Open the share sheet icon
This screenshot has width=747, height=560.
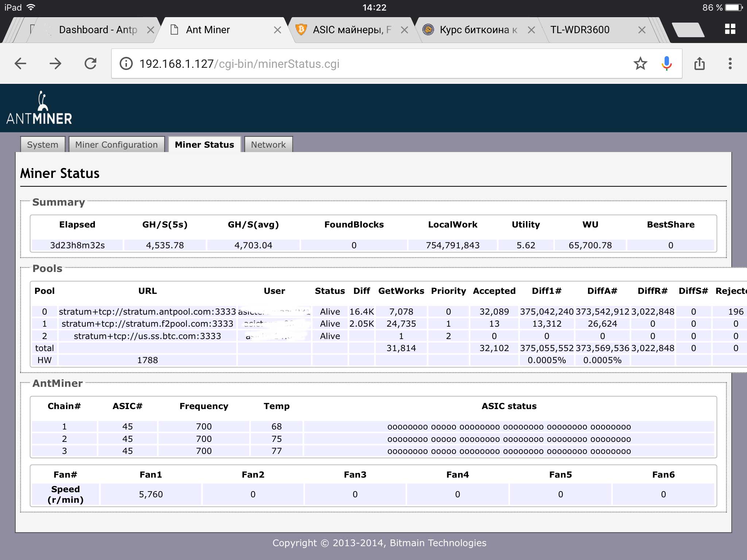point(699,64)
